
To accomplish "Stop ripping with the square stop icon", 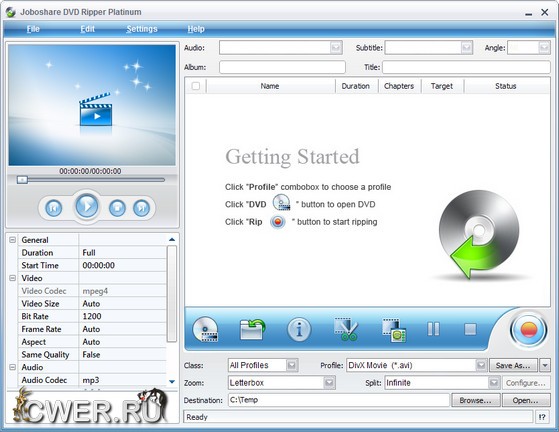I will [x=470, y=329].
